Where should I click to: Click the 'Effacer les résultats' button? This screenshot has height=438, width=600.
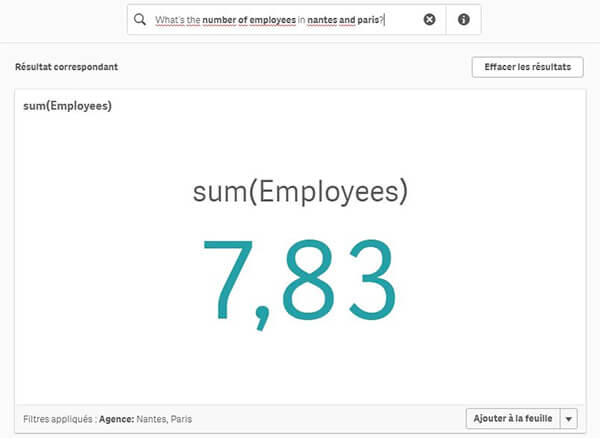click(528, 67)
